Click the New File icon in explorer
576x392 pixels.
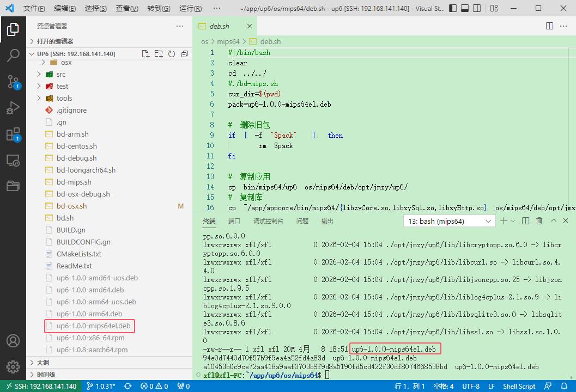pyautogui.click(x=145, y=54)
